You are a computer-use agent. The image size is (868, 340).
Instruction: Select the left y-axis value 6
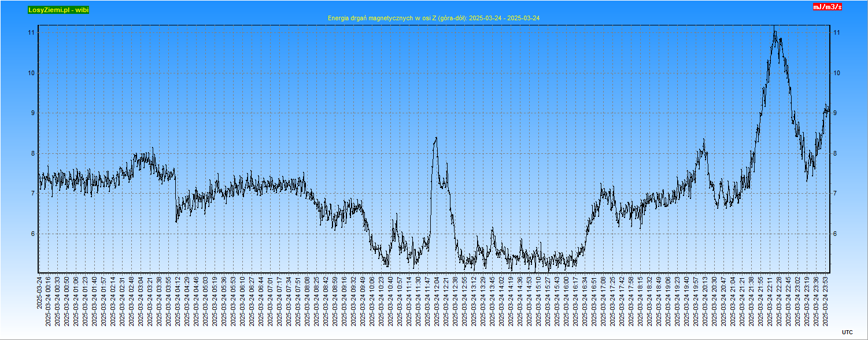[33, 234]
